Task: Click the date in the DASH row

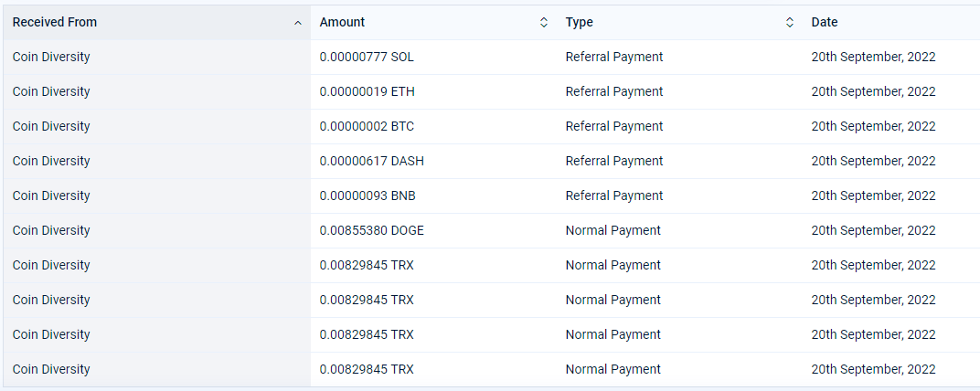Action: (873, 161)
